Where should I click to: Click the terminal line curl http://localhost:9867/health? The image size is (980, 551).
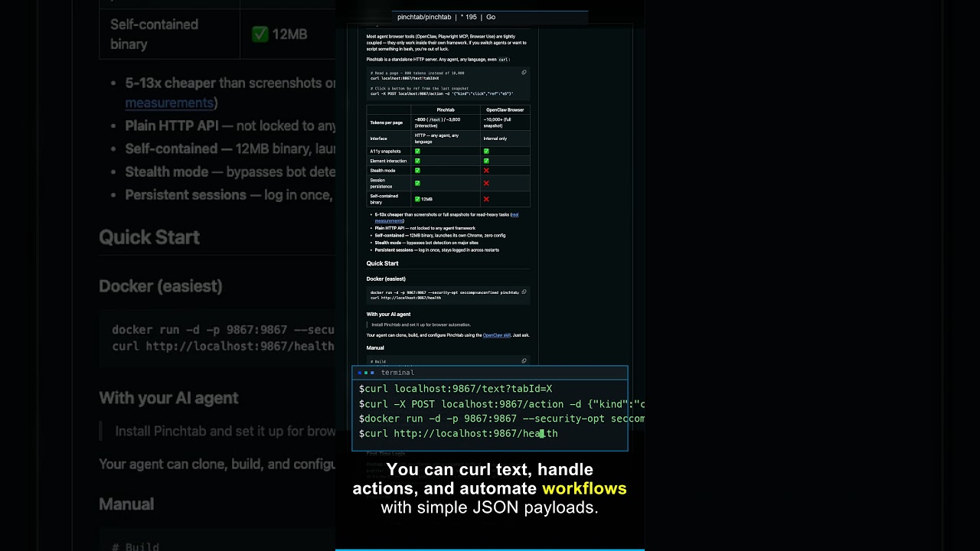(458, 433)
